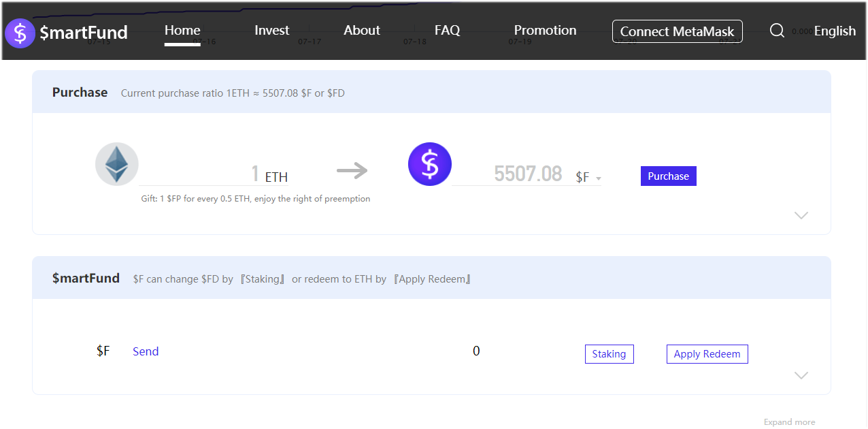
Task: Click the Send link beside $F
Action: coord(146,351)
